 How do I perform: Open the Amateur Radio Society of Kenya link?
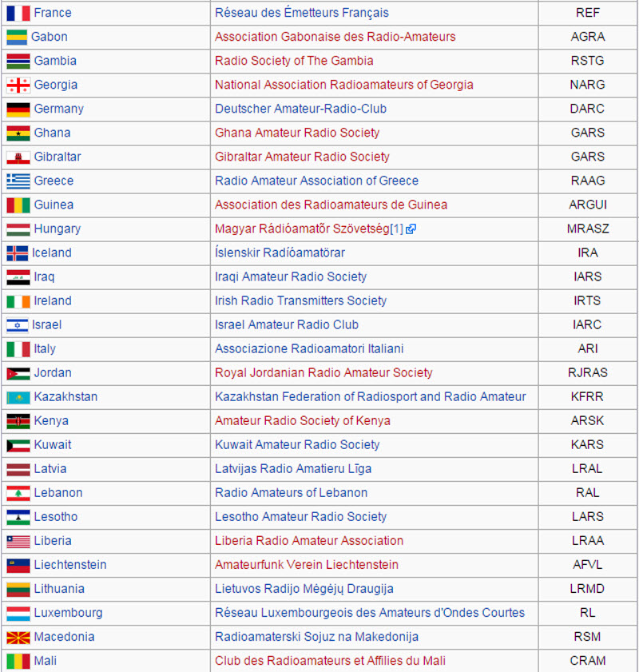[x=303, y=421]
